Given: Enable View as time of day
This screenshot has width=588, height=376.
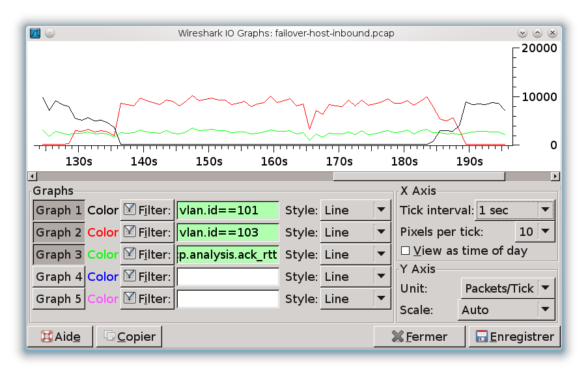Looking at the screenshot, I should [x=406, y=251].
